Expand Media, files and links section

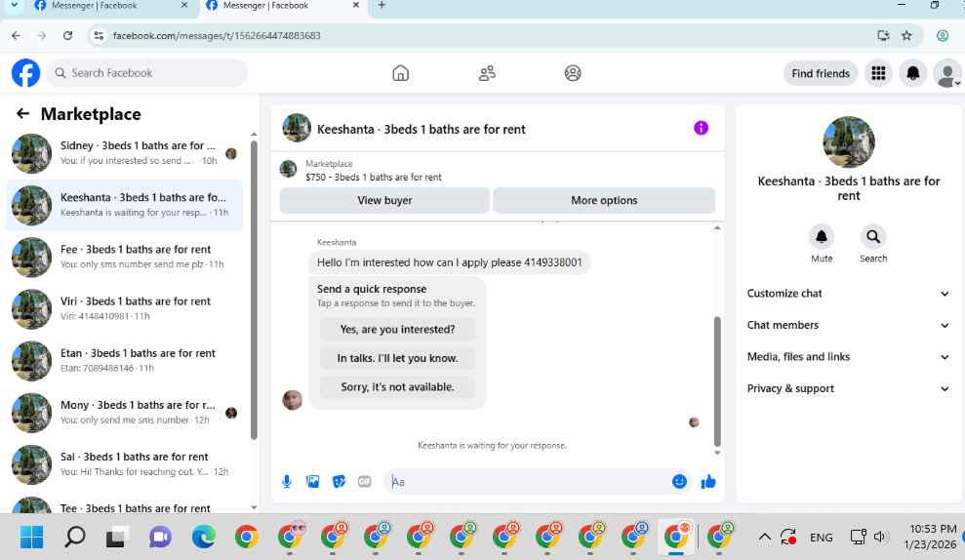(x=848, y=357)
